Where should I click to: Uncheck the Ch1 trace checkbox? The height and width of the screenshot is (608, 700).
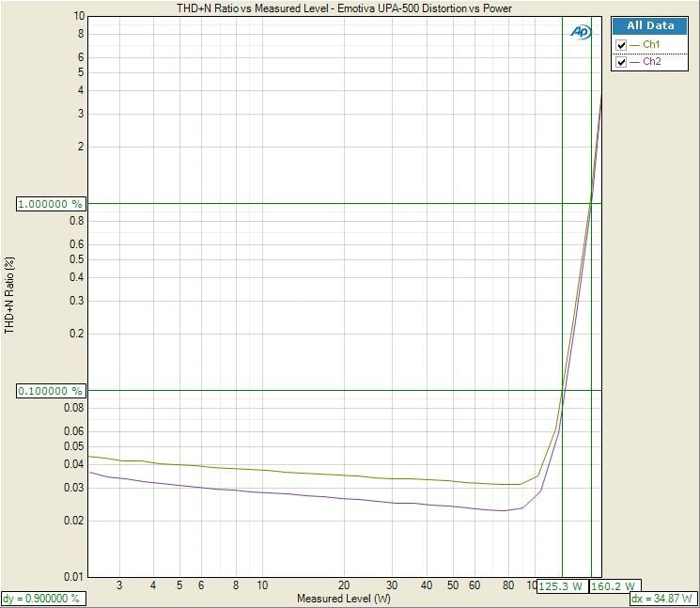pyautogui.click(x=621, y=45)
